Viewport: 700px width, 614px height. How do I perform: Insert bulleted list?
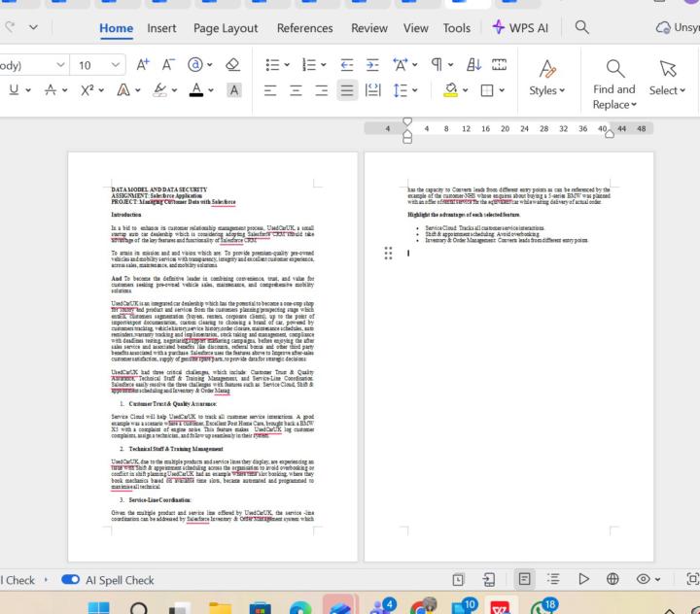pyautogui.click(x=272, y=65)
